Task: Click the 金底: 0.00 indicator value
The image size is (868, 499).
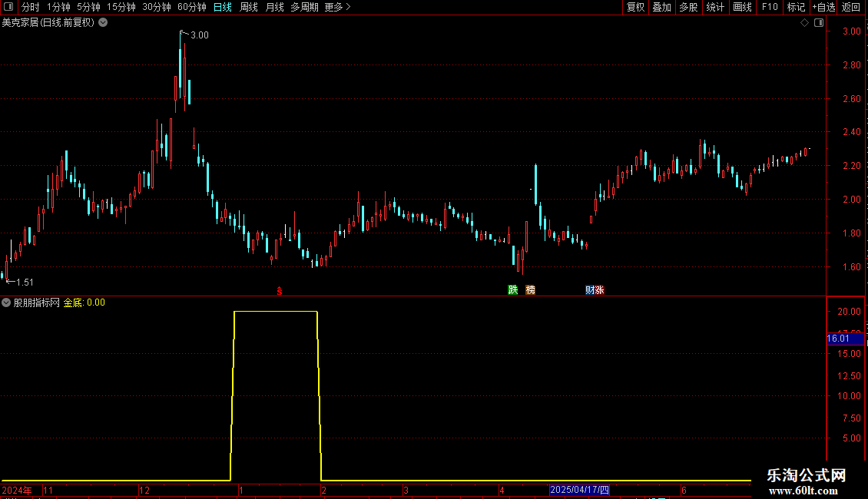Action: [84, 302]
